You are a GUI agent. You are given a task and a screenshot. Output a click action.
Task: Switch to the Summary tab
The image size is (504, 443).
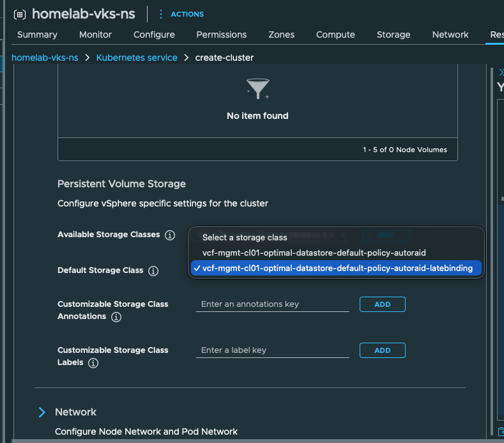click(x=37, y=35)
